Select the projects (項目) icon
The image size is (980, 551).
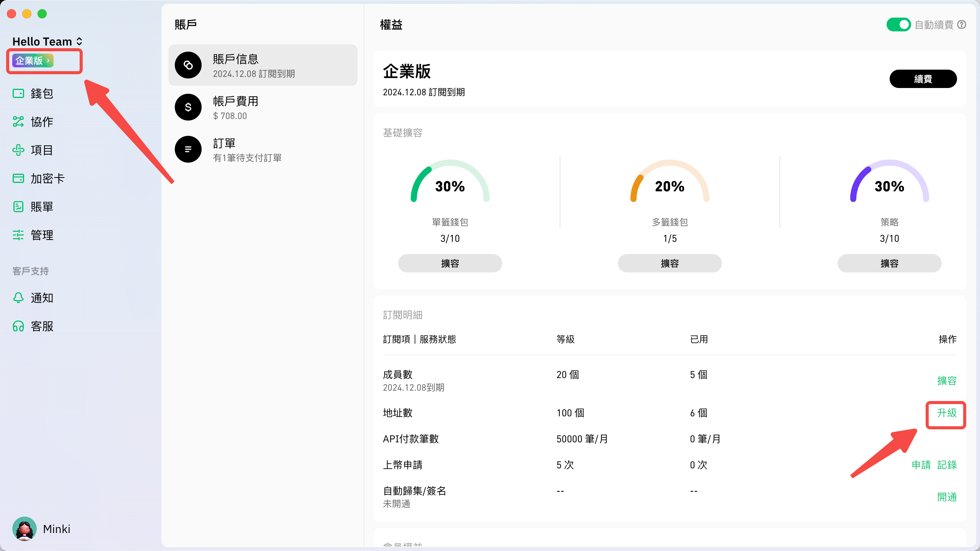coord(18,150)
